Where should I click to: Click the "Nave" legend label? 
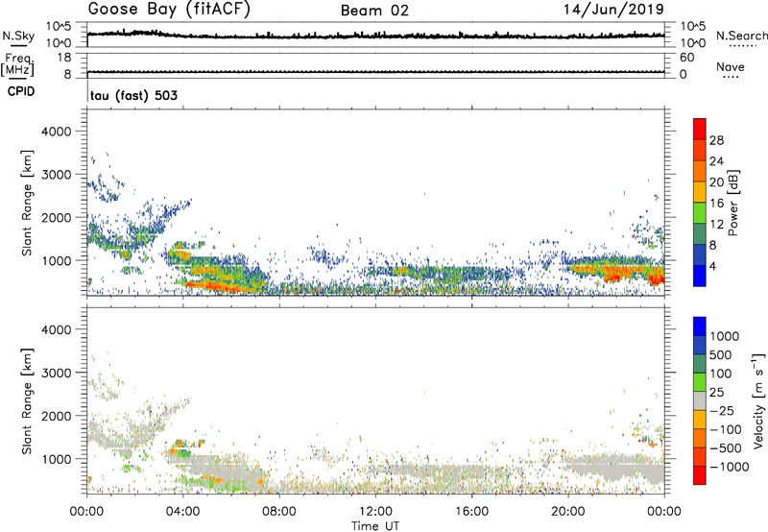pyautogui.click(x=731, y=66)
